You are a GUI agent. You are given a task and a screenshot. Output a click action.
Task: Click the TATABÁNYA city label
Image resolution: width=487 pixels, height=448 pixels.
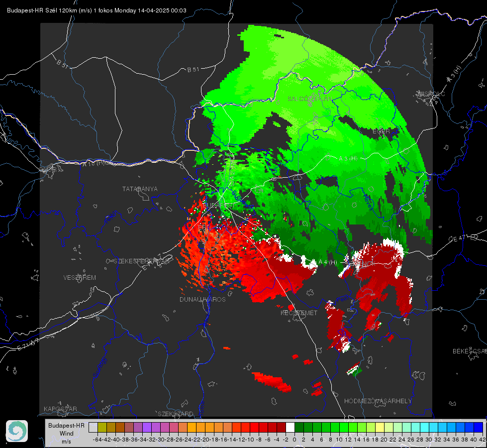click(x=140, y=189)
